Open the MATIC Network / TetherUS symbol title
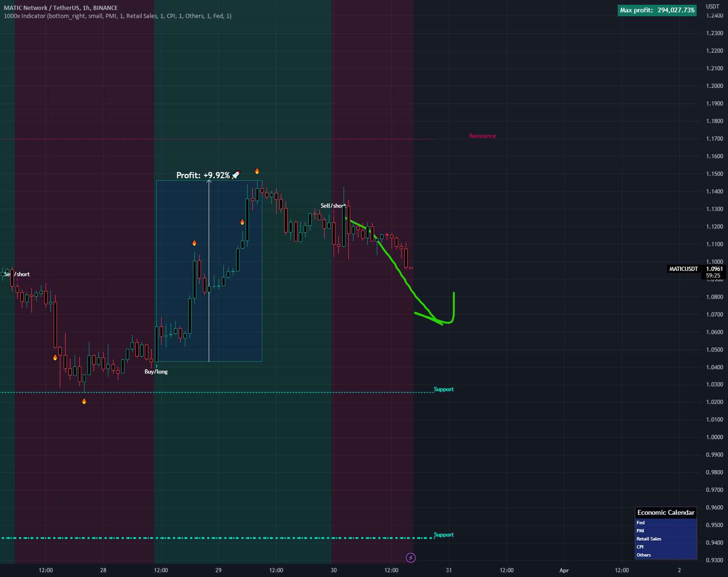Image resolution: width=728 pixels, height=577 pixels. coord(61,8)
